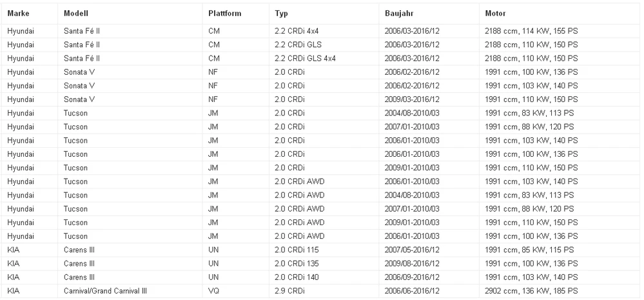The image size is (644, 300).
Task: Click the 2188 ccm, 114 KW, 155 PS cell
Action: click(x=531, y=31)
